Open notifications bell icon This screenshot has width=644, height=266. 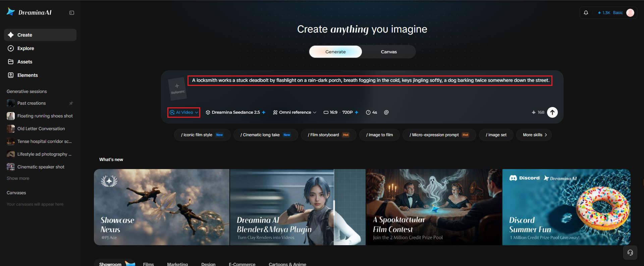pos(586,13)
